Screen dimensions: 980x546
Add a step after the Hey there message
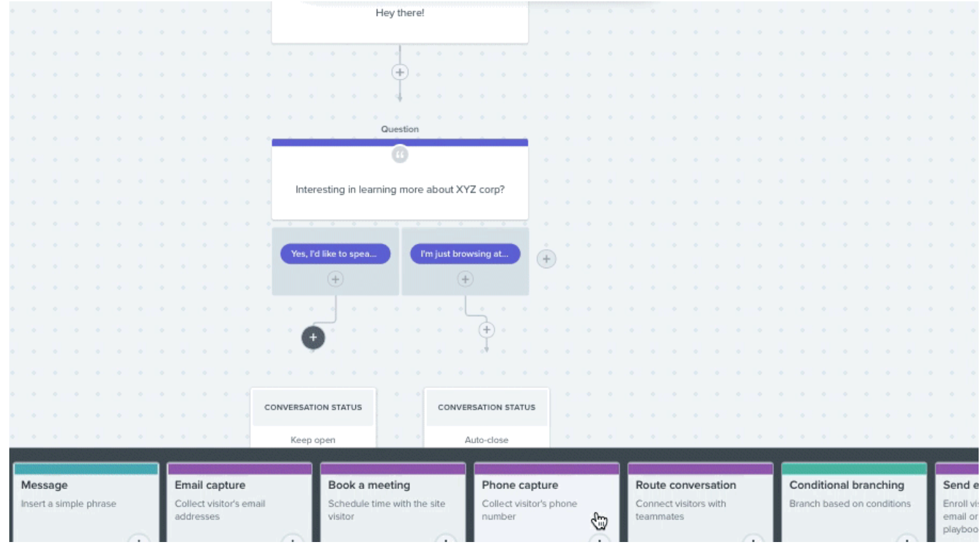399,73
